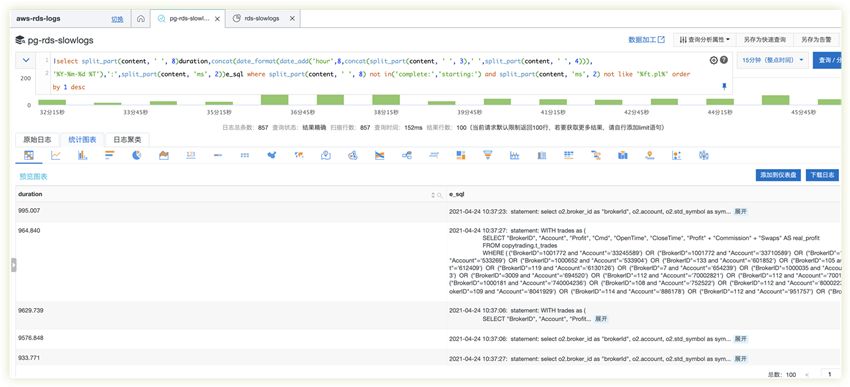Select the horizontal bar chart icon

(x=110, y=156)
